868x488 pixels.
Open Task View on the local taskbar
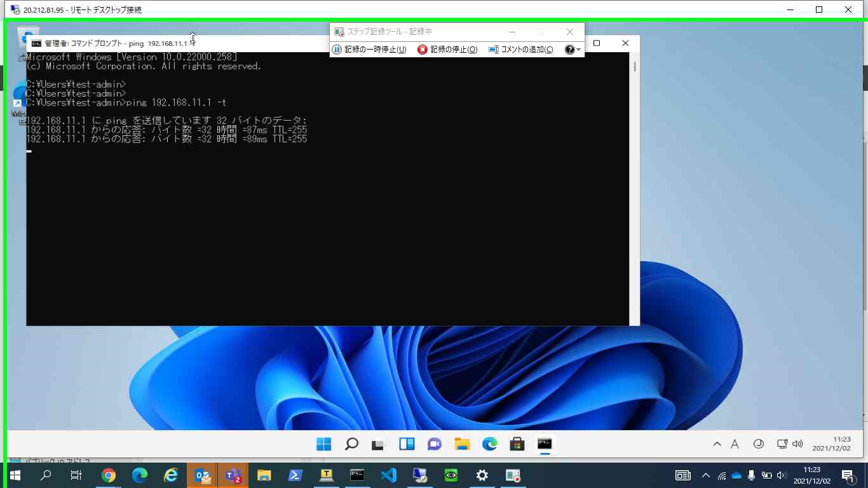(x=76, y=475)
